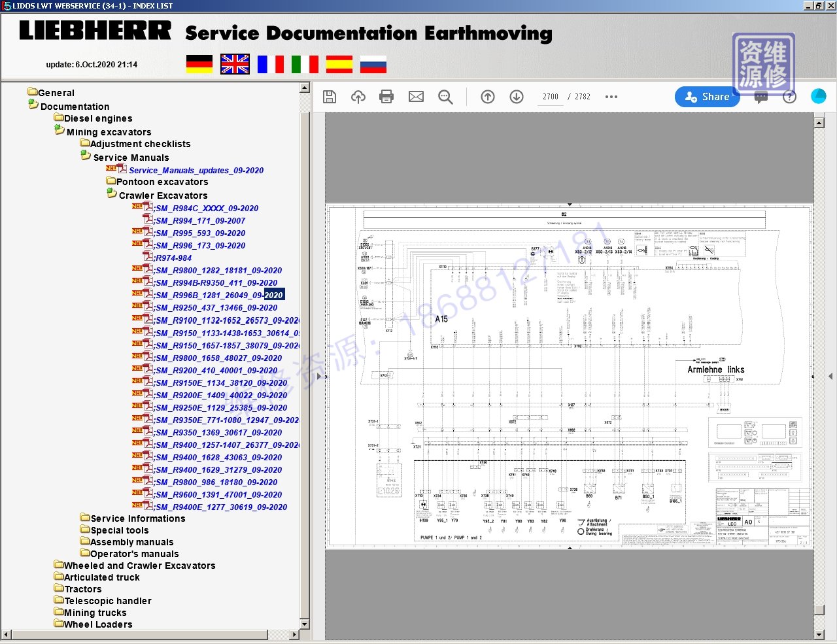This screenshot has width=837, height=644.
Task: Open the comments speech bubble icon
Action: pos(761,97)
